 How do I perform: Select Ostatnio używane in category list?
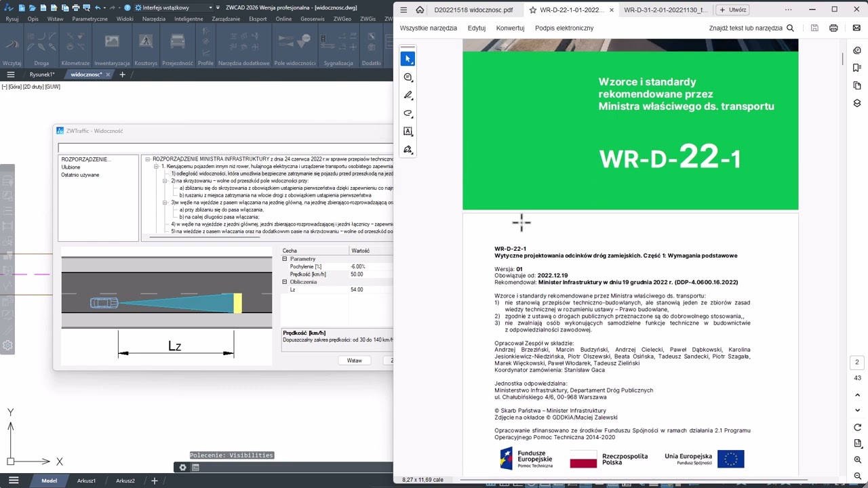(80, 175)
